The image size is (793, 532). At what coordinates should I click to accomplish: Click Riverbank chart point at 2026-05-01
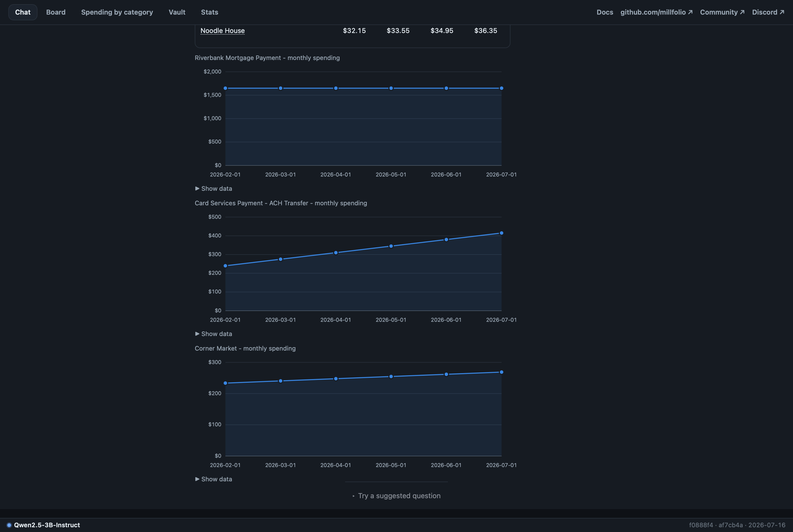(391, 88)
